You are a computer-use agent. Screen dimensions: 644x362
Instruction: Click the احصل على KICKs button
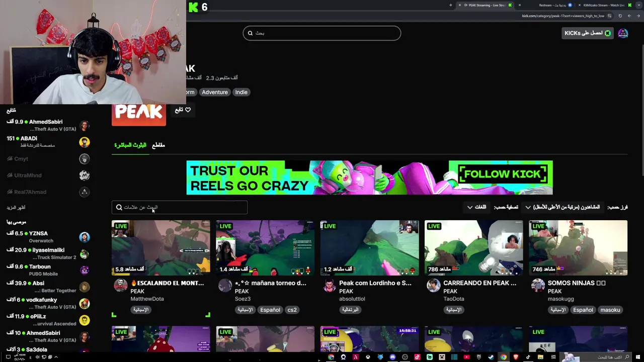pos(587,33)
